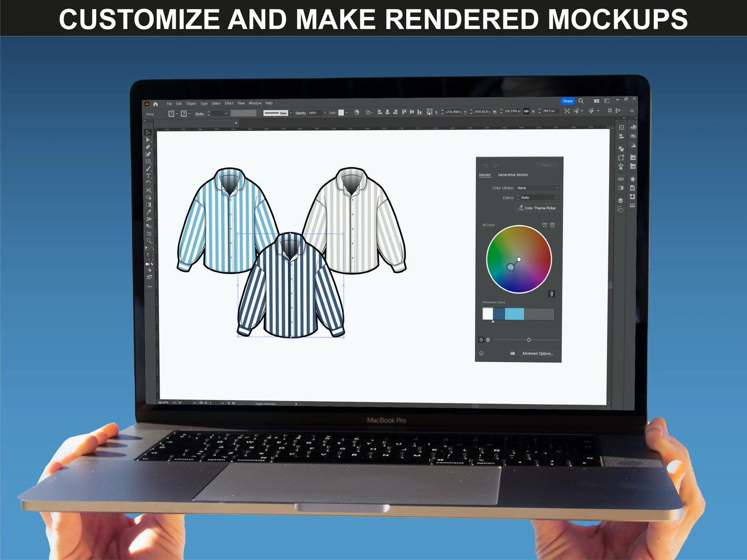Pick the Scissors tool
Viewport: 747px width, 560px height.
(148, 190)
